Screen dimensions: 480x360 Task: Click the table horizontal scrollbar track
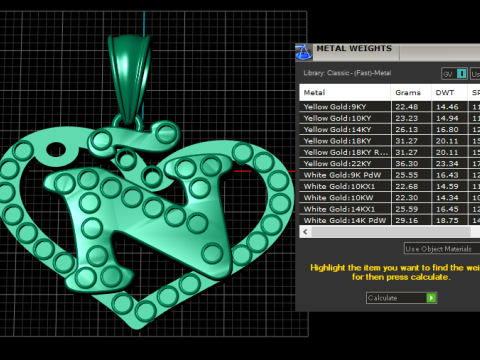(391, 232)
